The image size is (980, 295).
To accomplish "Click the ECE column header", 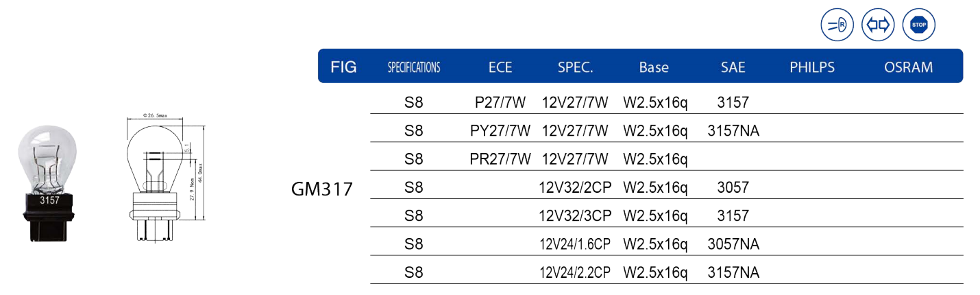I will pyautogui.click(x=500, y=67).
